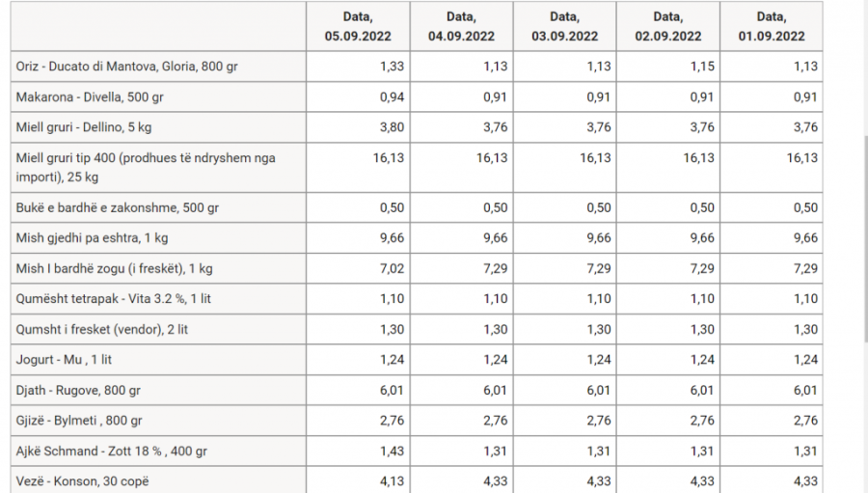
Task: Select the Makarona - Divella, 500 gr row
Action: click(x=417, y=96)
